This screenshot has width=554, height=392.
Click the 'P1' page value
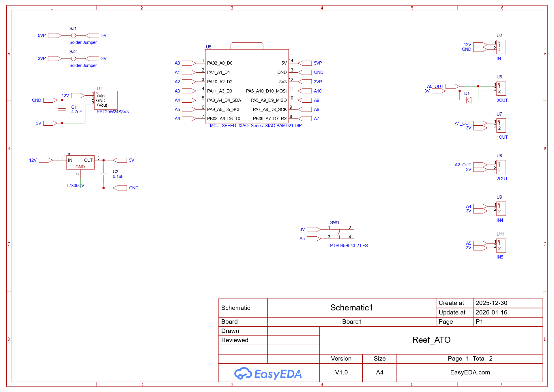tap(479, 322)
